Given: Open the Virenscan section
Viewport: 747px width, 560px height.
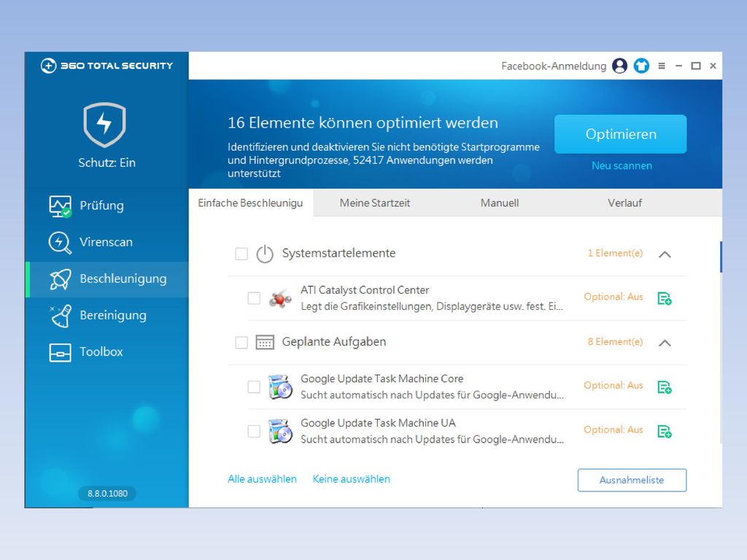Looking at the screenshot, I should (107, 242).
